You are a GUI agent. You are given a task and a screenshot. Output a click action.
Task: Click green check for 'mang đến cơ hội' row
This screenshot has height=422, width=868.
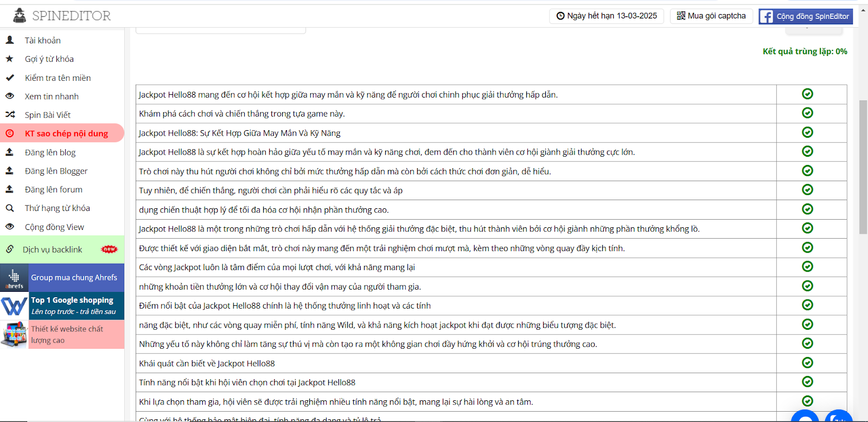point(808,94)
